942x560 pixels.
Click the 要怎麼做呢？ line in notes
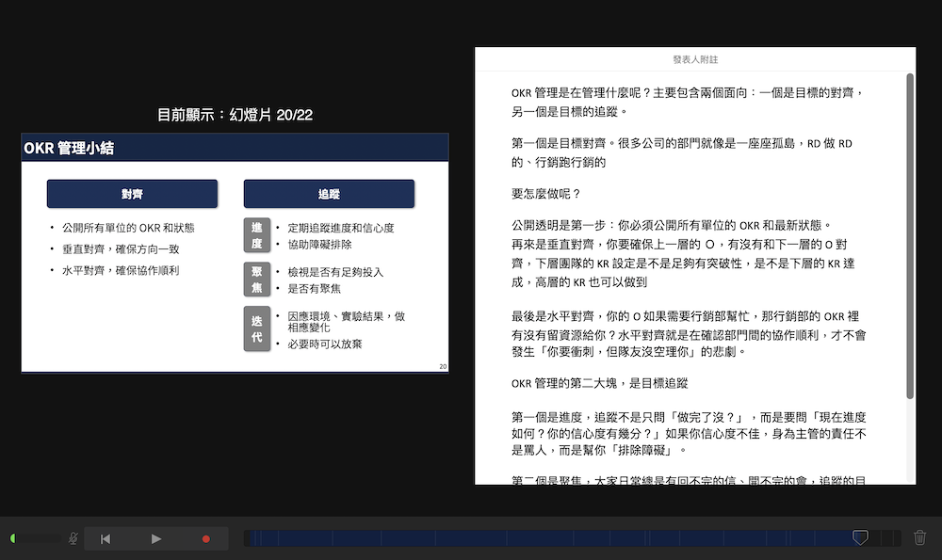pyautogui.click(x=546, y=194)
